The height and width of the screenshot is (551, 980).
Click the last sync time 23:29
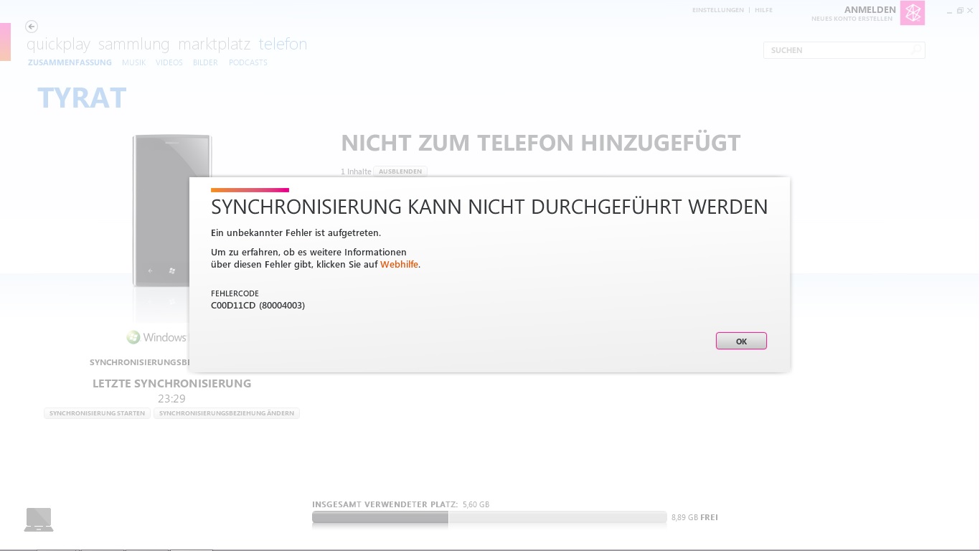click(x=171, y=399)
